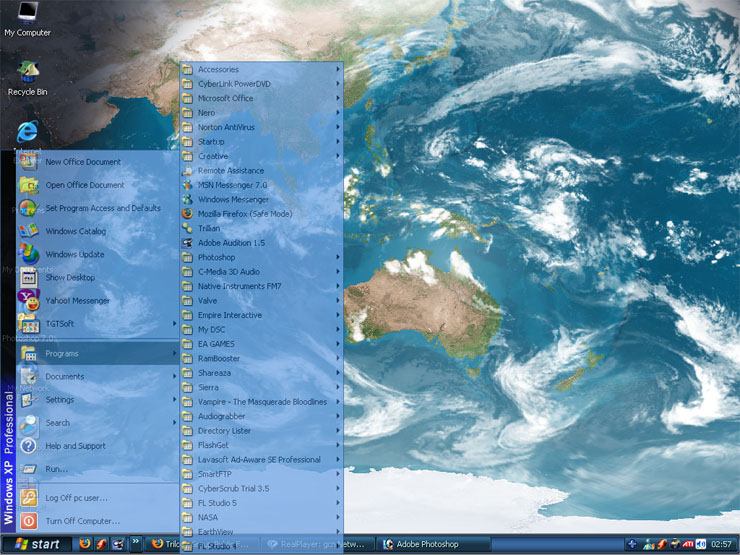Open the FlashGet program folder
Screen dimensions: 740x555
(261, 445)
